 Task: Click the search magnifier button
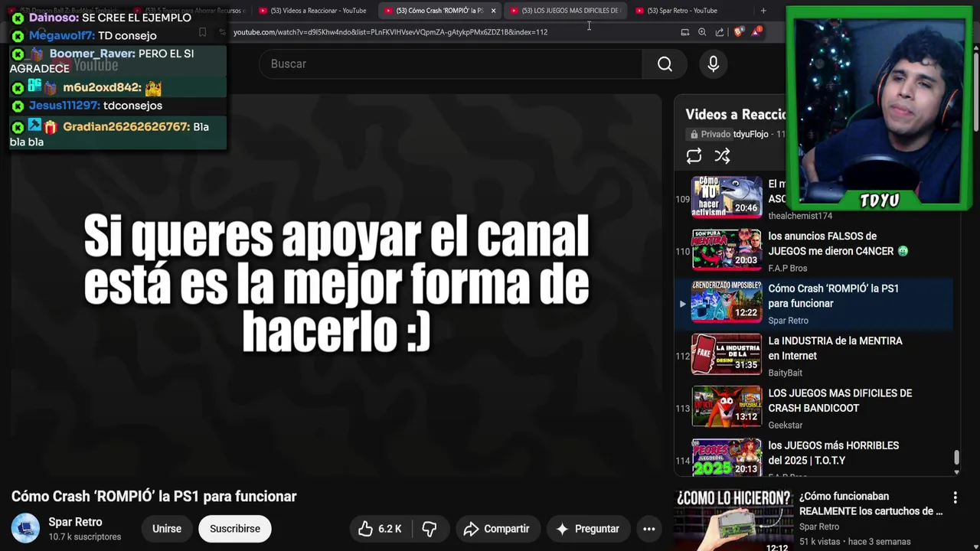coord(665,64)
